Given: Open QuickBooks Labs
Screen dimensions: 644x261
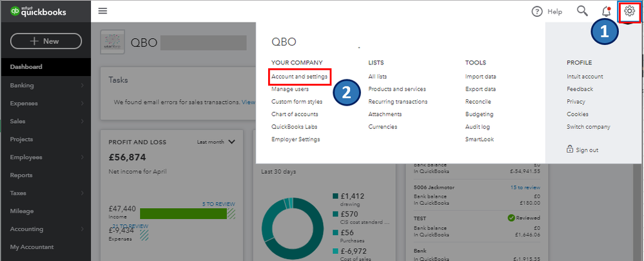Looking at the screenshot, I should click(x=294, y=127).
